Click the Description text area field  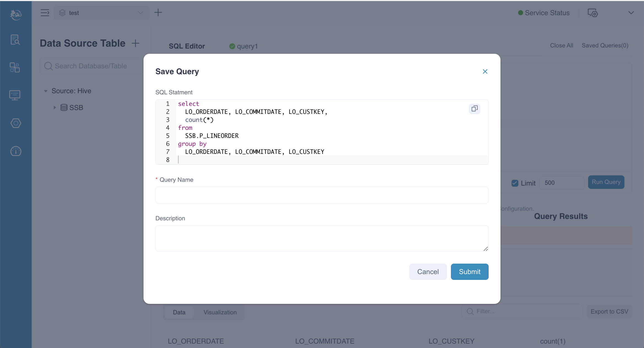[322, 238]
